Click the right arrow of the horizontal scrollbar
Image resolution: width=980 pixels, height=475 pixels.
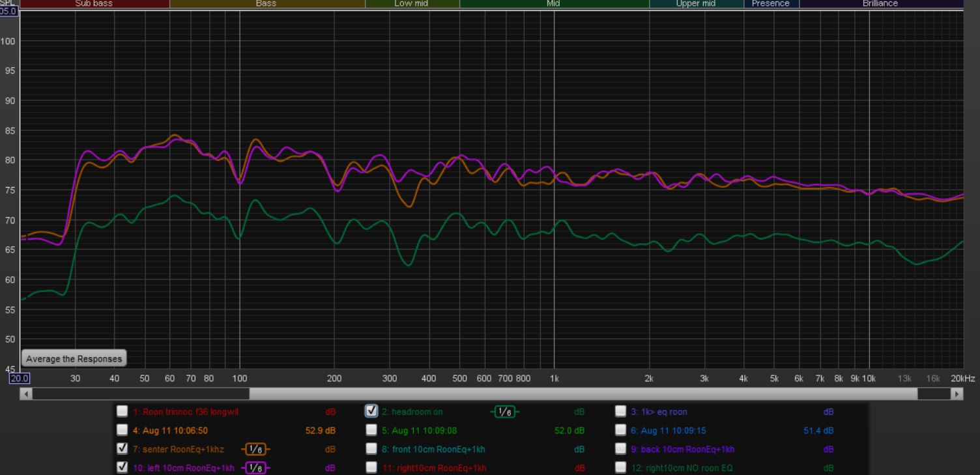957,394
